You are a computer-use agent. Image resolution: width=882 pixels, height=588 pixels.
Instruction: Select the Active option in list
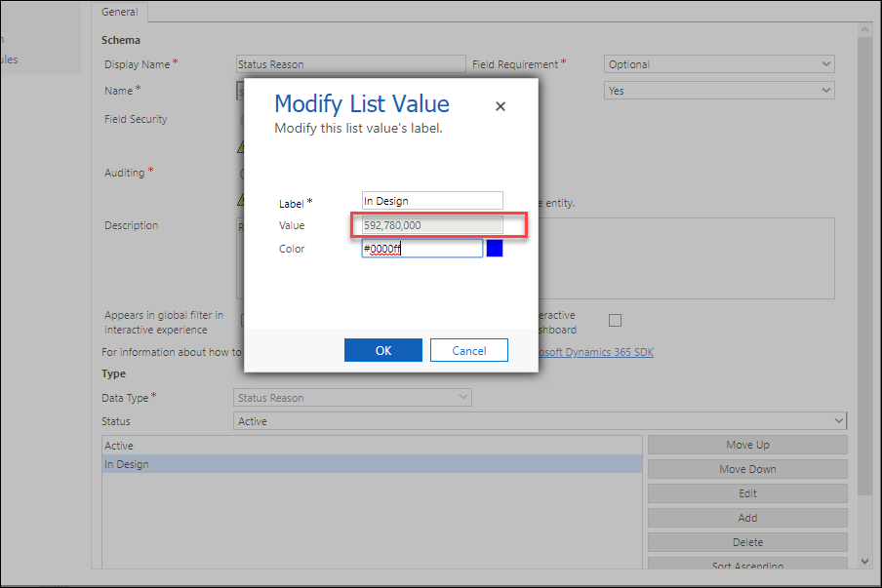(372, 446)
